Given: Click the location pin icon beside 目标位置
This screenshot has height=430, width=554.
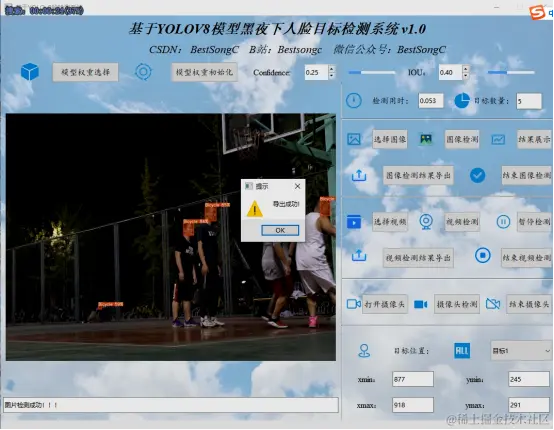Looking at the screenshot, I should coord(364,351).
